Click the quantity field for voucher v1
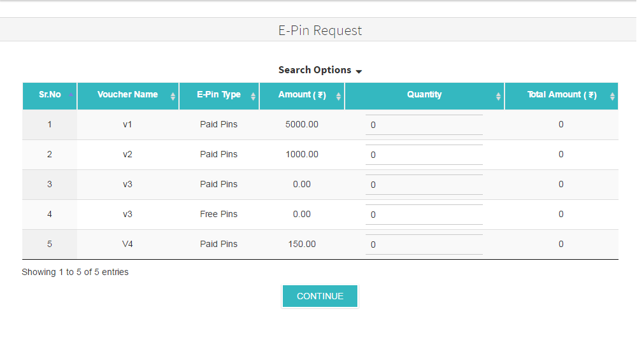The image size is (644, 354). [x=424, y=125]
